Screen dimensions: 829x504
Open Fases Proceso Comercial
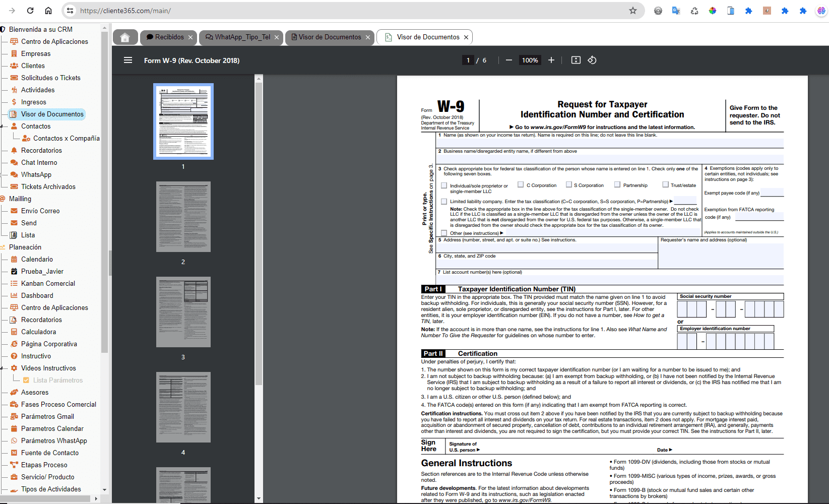pos(58,404)
